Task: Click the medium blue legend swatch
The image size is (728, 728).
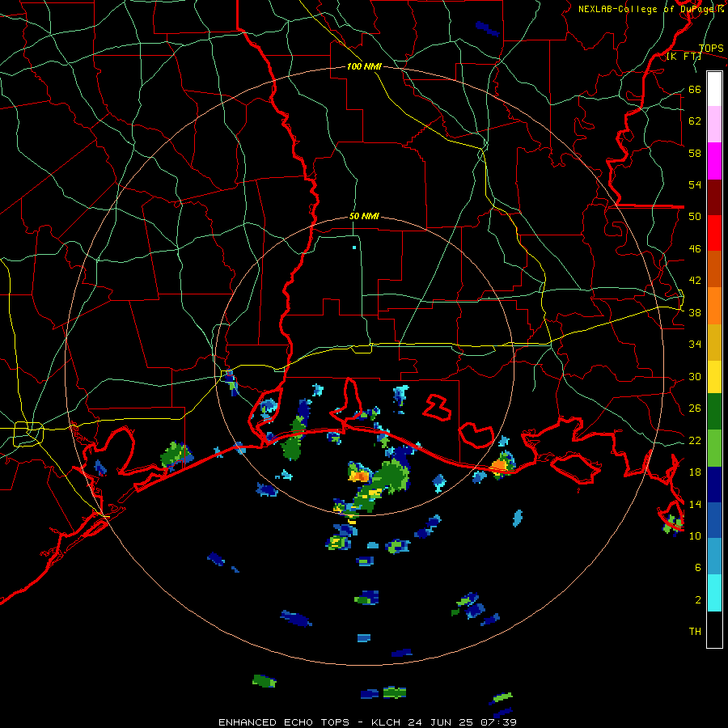Action: tap(714, 520)
